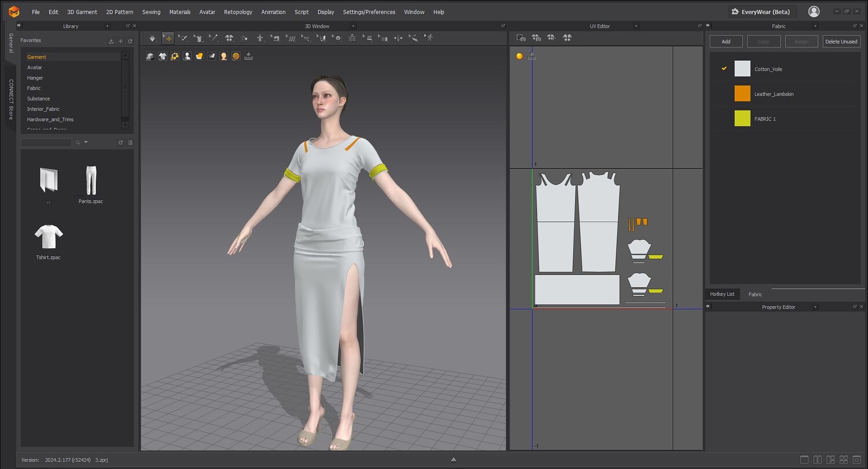This screenshot has width=868, height=469.
Task: Open the Materials menu
Action: tap(179, 12)
